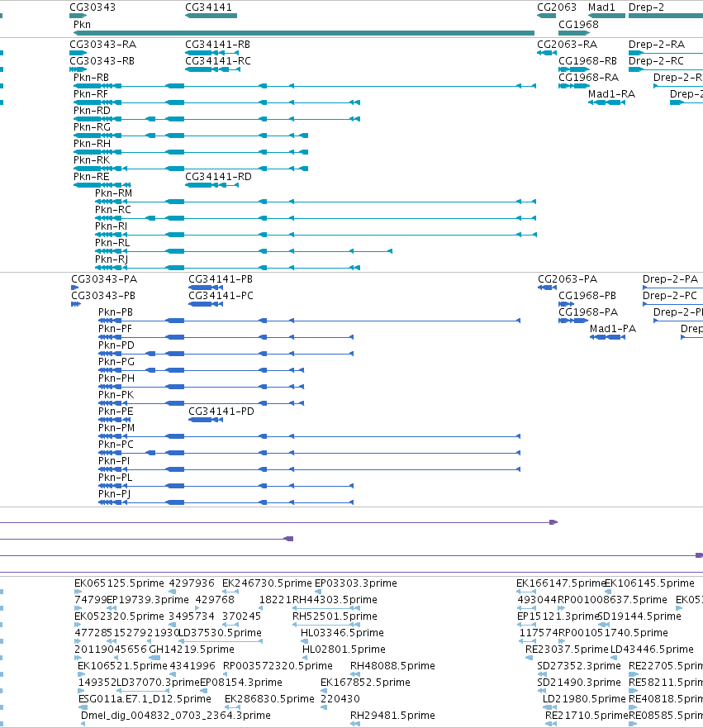Click the CG34141-RB transcript label
Image resolution: width=703 pixels, height=728 pixels.
[217, 45]
